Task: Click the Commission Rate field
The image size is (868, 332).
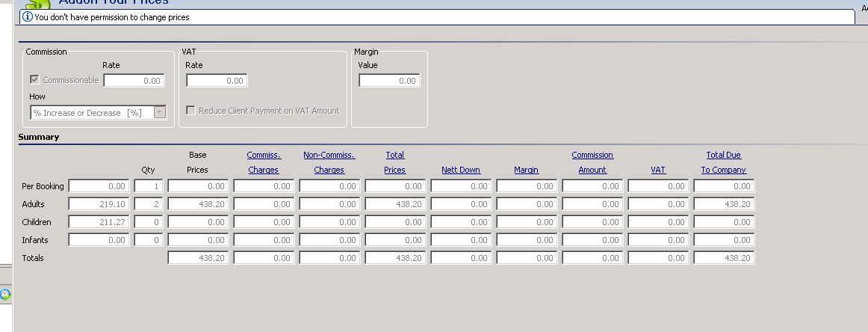Action: click(x=134, y=80)
